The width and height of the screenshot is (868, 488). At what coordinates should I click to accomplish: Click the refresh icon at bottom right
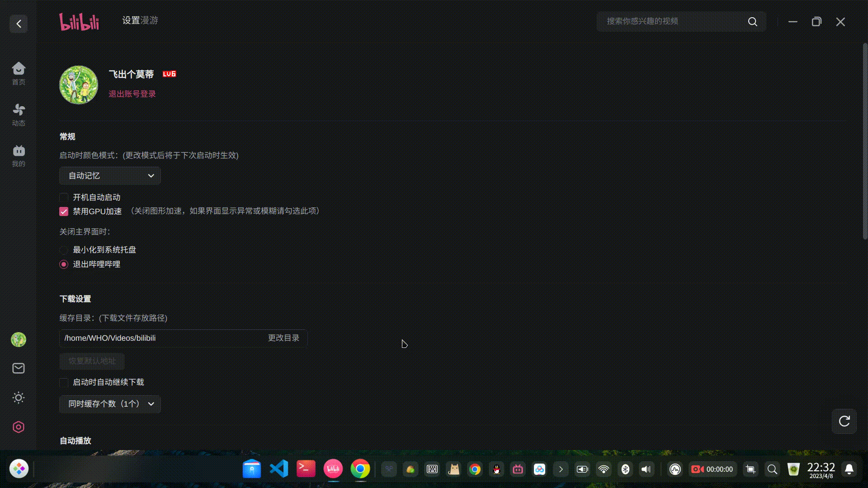coord(845,421)
